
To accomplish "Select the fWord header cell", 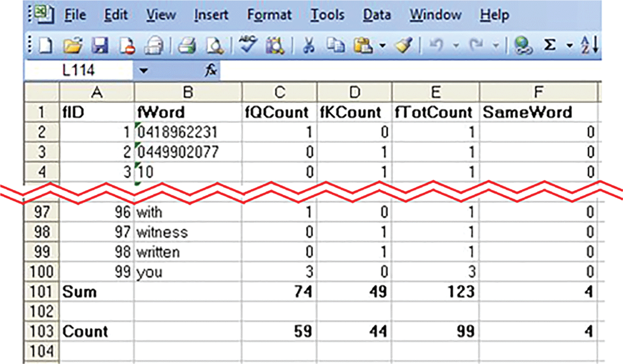I will 188,112.
